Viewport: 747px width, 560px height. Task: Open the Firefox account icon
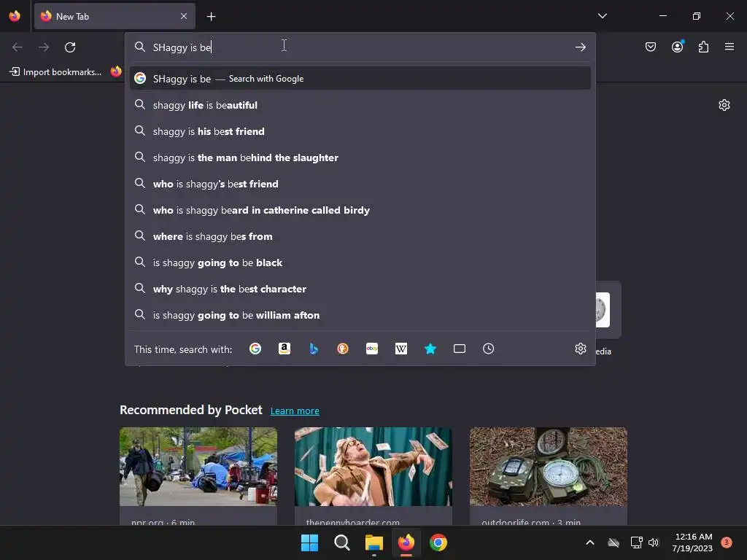[x=677, y=47]
